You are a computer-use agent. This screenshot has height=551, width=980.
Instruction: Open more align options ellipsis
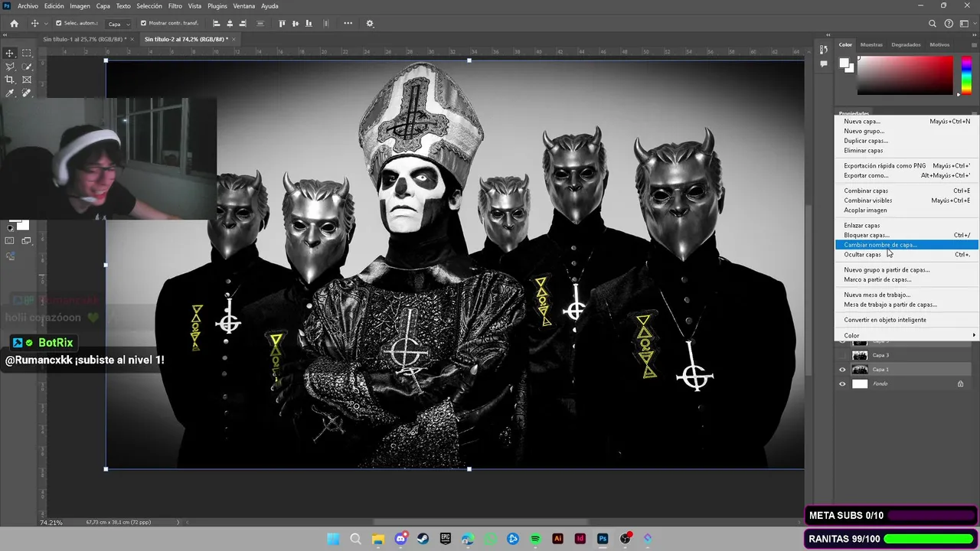point(348,24)
